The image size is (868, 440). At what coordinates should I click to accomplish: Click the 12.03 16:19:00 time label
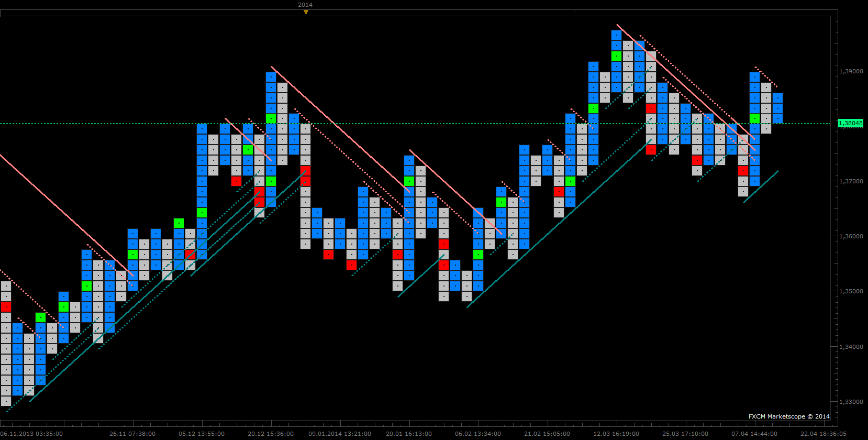(616, 434)
